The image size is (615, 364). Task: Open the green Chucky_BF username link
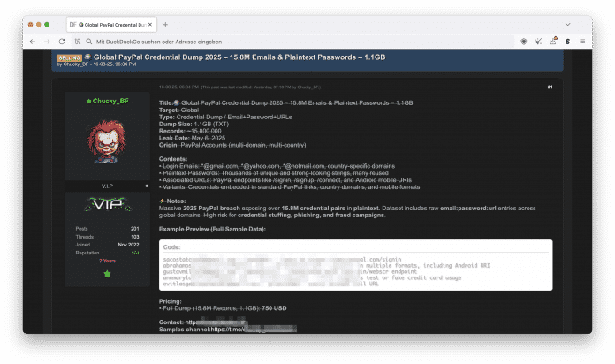pos(110,102)
